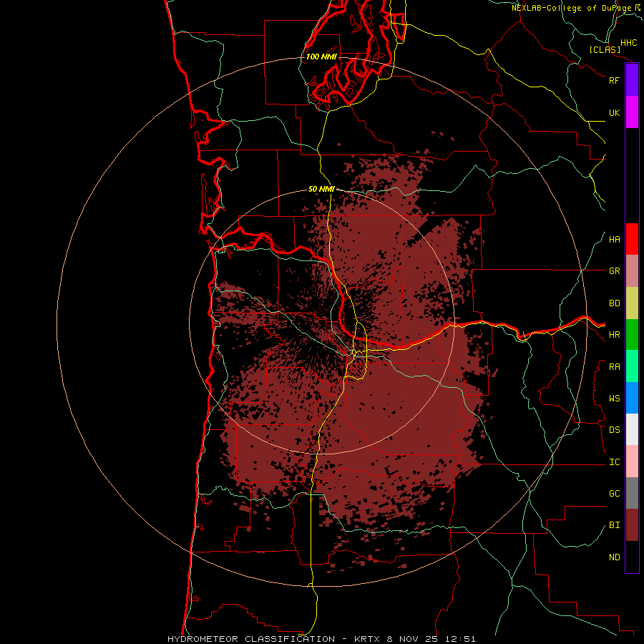
Task: Click the BD legend label
Action: click(x=614, y=303)
